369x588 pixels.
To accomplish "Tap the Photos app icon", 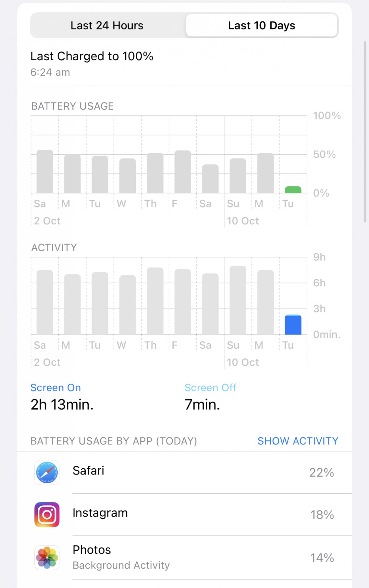I will tap(47, 558).
